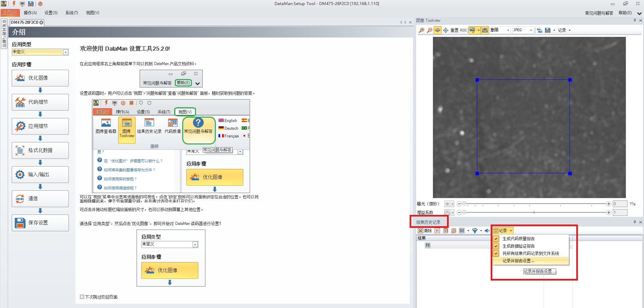Open the 视图(V) menu

point(92,13)
